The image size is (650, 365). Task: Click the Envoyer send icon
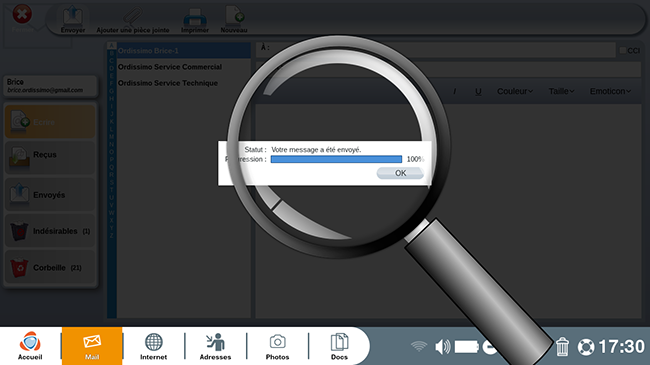[73, 15]
